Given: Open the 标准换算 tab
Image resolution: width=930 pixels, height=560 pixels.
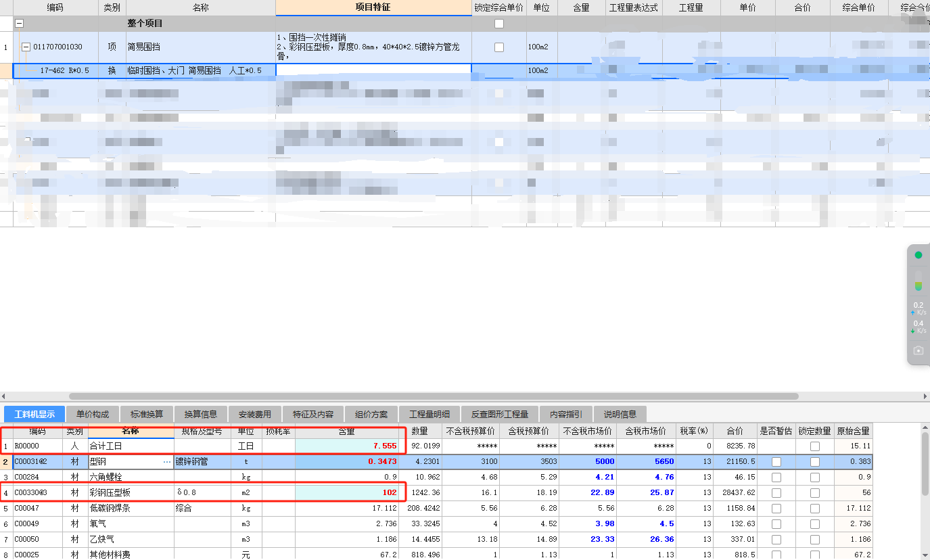Looking at the screenshot, I should click(147, 414).
